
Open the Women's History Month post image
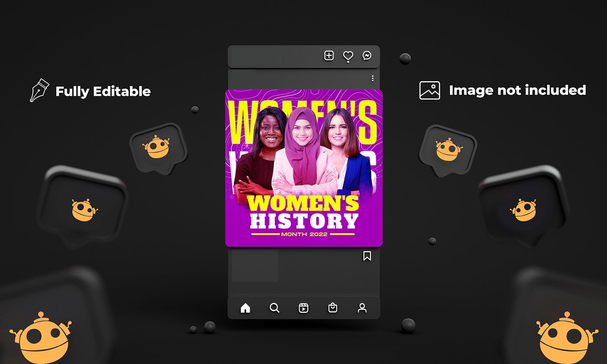[x=304, y=168]
